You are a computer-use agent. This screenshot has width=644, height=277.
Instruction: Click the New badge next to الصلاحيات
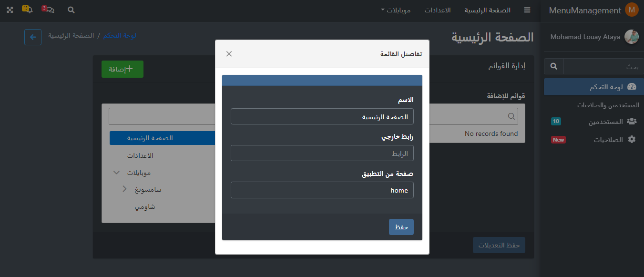[x=558, y=140]
